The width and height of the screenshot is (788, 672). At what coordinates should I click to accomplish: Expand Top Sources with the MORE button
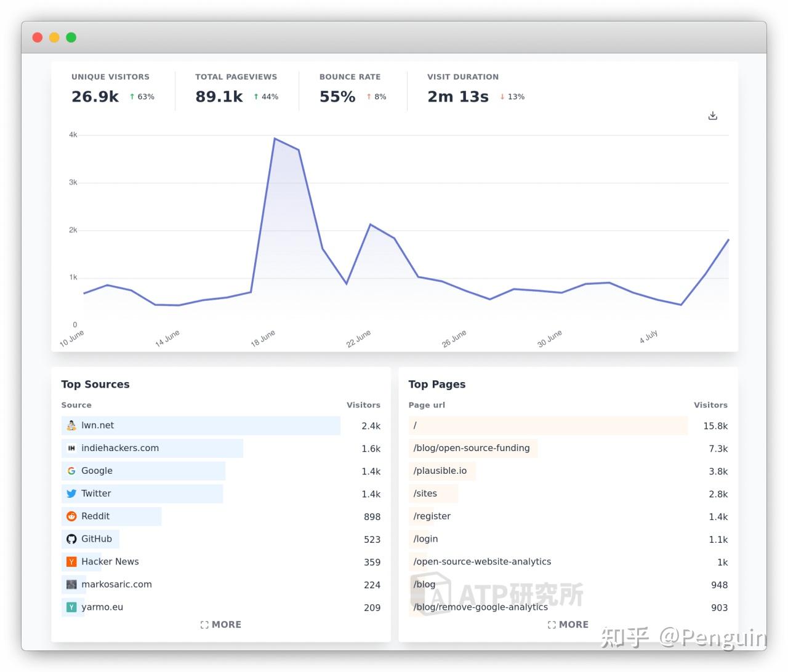221,625
